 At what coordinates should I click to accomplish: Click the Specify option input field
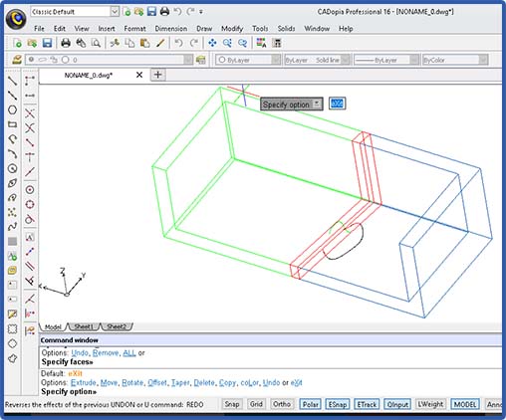coord(337,104)
